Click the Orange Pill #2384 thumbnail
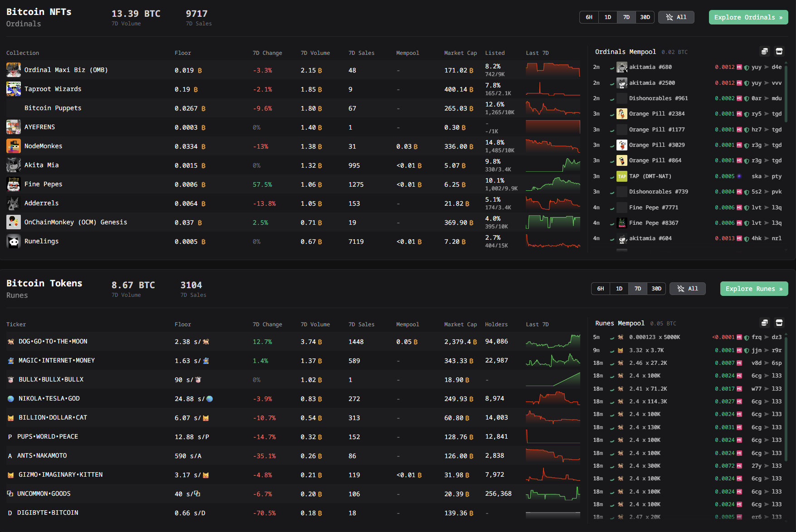The height and width of the screenshot is (532, 796). pyautogui.click(x=622, y=114)
